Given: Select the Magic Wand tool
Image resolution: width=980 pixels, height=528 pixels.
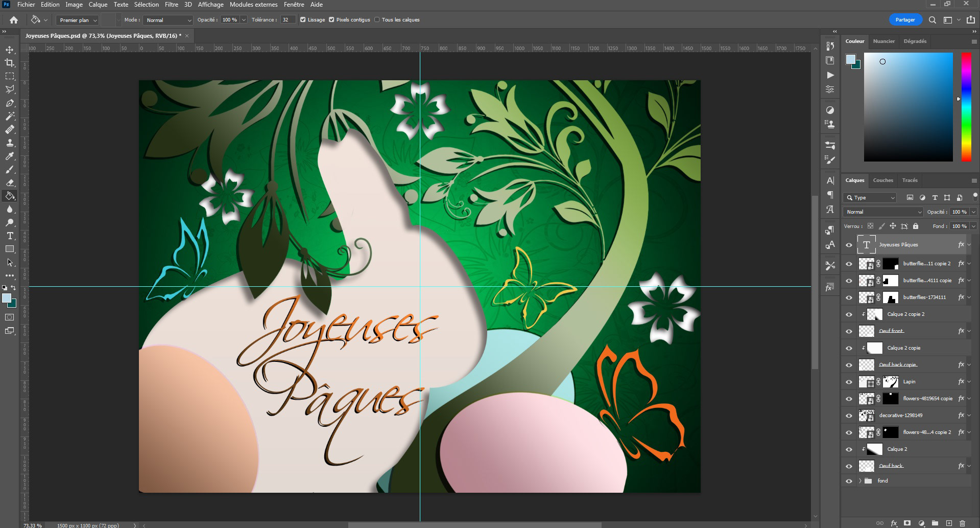Looking at the screenshot, I should click(x=10, y=116).
